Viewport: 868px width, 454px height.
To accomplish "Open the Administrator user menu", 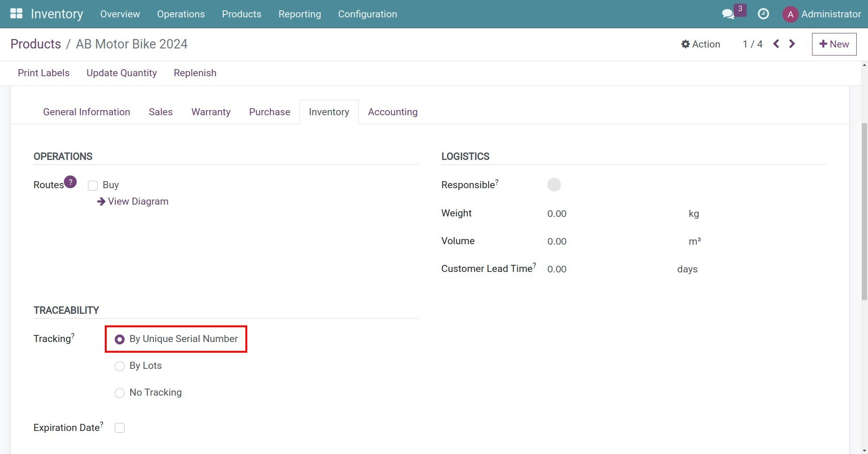I will coord(822,14).
